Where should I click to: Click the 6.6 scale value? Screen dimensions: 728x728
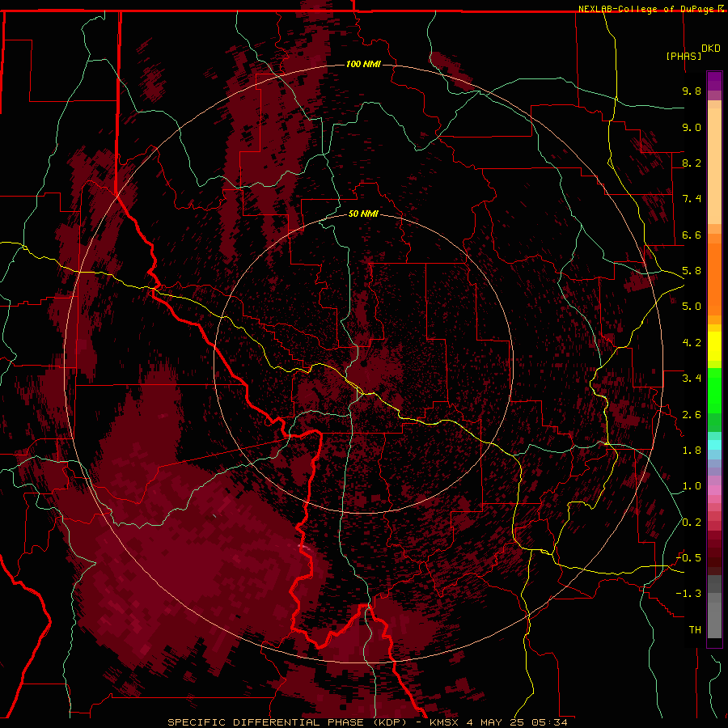(692, 235)
